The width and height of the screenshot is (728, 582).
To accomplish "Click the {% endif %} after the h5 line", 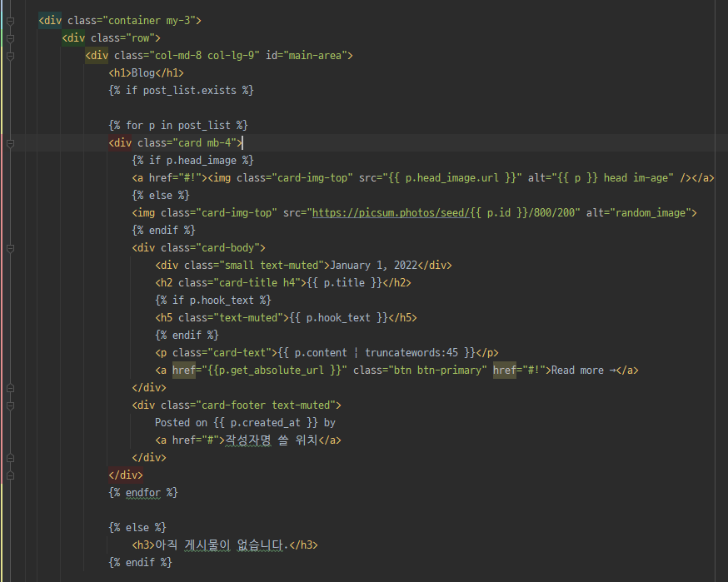I will click(187, 335).
